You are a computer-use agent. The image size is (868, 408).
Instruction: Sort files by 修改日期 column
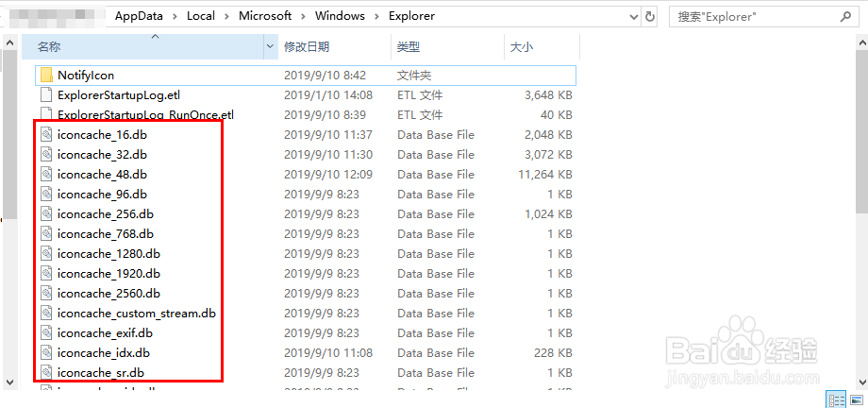tap(307, 46)
